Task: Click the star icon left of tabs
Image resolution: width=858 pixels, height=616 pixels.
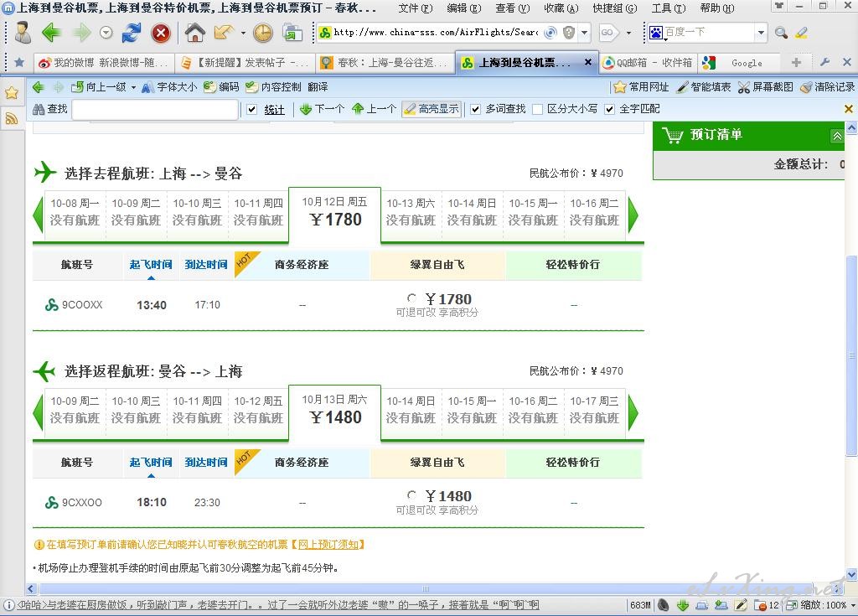Action: [19, 62]
